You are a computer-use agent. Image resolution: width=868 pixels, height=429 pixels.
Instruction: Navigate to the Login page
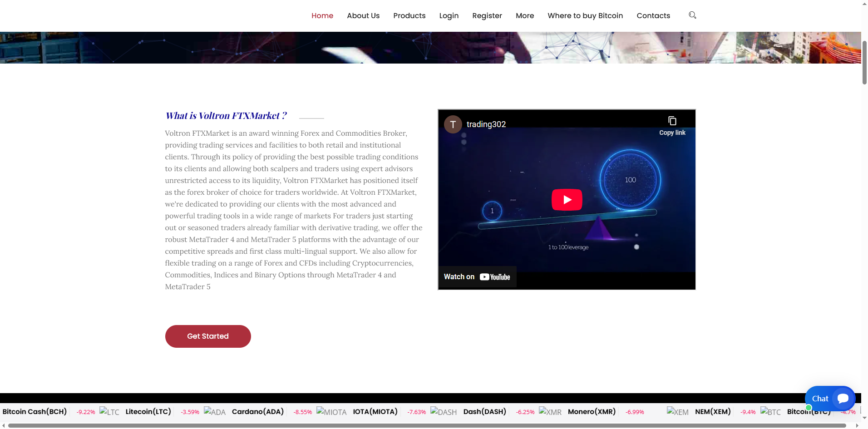449,15
